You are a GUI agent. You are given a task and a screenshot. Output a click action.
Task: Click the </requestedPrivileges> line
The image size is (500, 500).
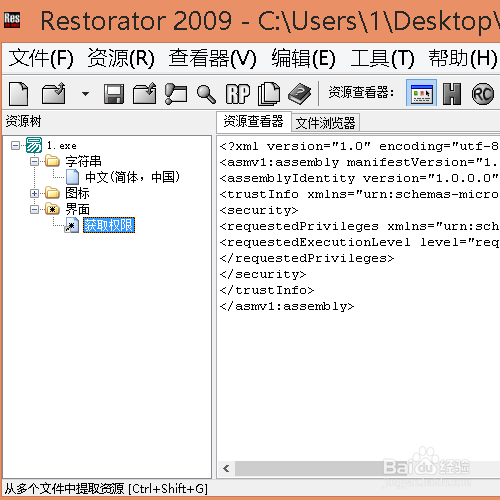pos(307,258)
